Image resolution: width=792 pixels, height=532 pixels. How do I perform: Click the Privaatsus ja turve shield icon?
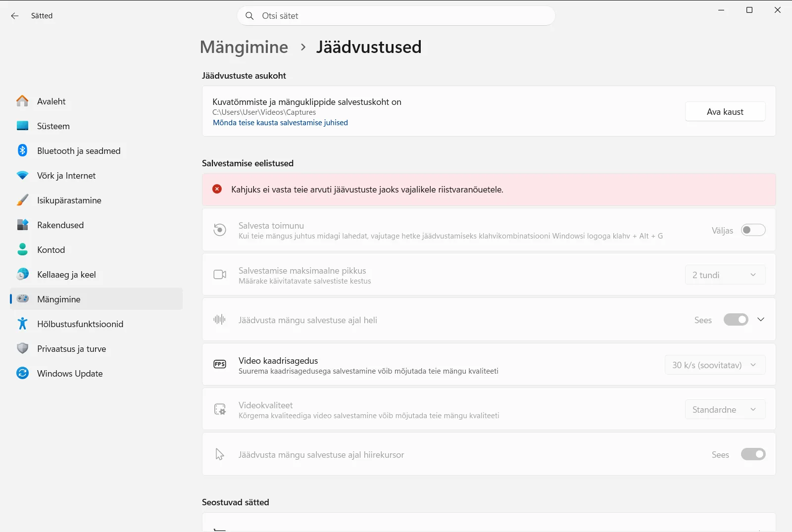click(x=22, y=348)
